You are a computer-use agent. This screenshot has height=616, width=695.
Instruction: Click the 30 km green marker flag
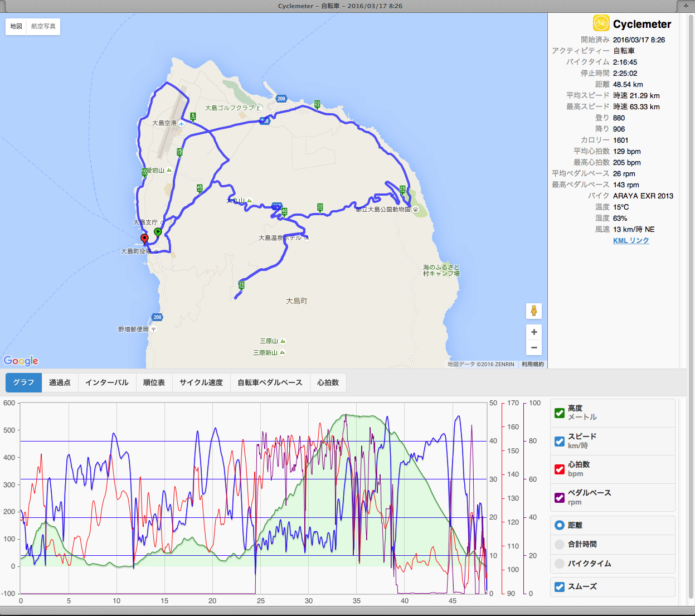coord(320,207)
